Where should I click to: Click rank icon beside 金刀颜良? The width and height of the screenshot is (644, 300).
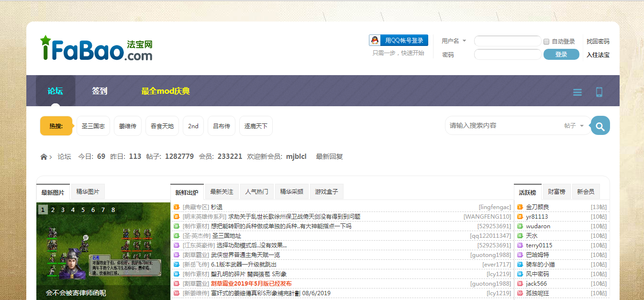pyautogui.click(x=520, y=207)
